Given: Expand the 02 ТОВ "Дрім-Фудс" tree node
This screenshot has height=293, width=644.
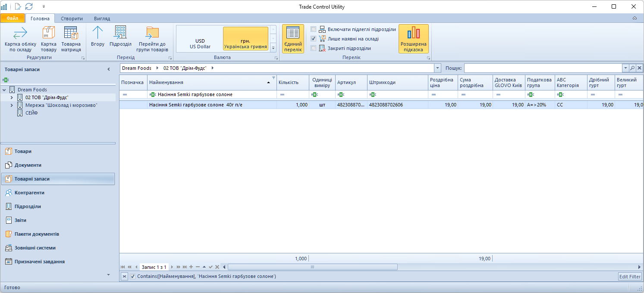Looking at the screenshot, I should tap(12, 97).
